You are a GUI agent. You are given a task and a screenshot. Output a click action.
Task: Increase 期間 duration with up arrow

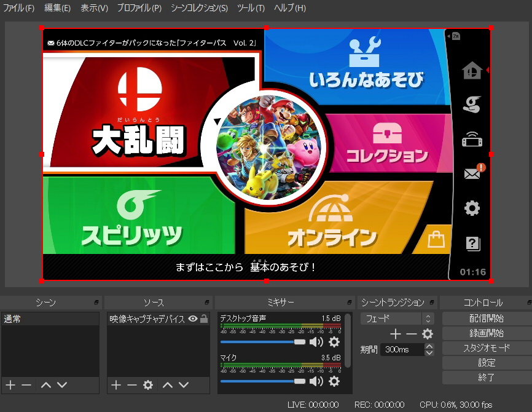tap(429, 346)
